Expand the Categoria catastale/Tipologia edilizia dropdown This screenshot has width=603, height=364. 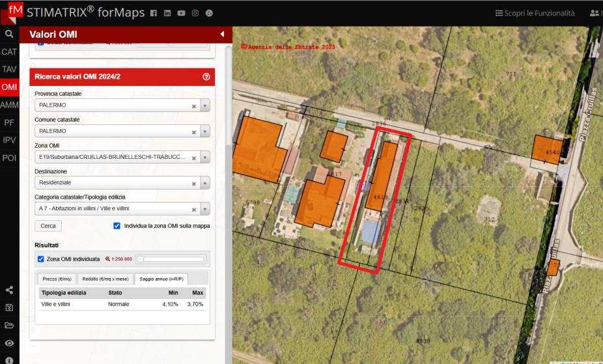click(205, 210)
